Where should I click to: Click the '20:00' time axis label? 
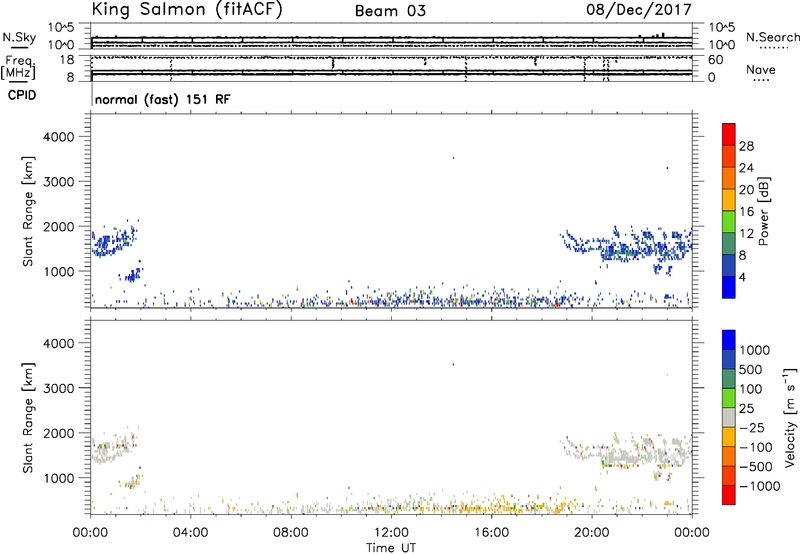coord(592,533)
